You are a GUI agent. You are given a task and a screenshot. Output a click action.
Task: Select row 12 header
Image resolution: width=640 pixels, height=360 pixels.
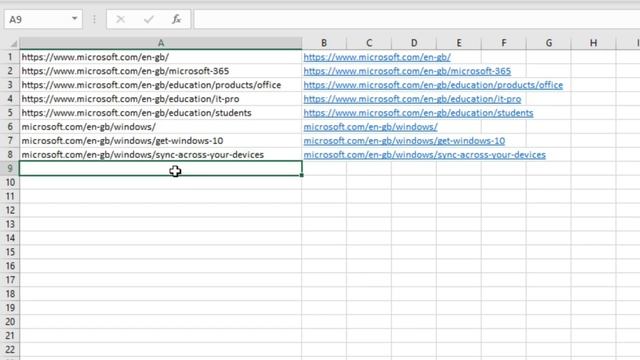click(x=10, y=210)
